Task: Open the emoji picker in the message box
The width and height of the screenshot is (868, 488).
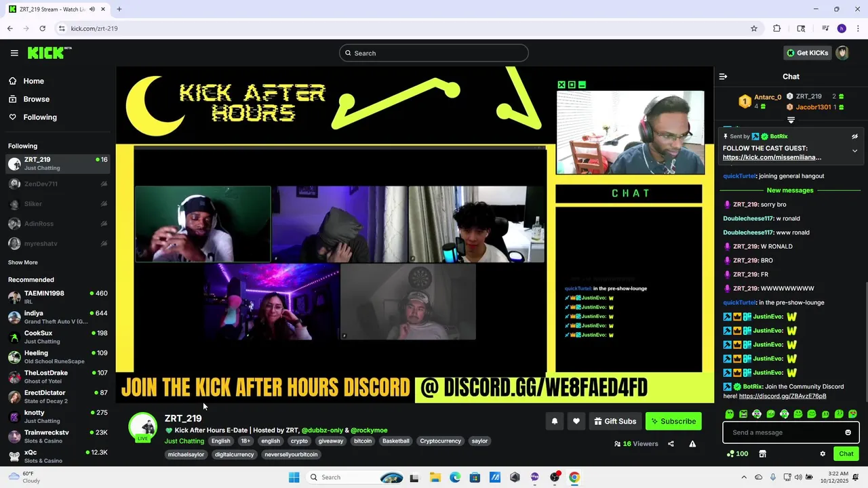Action: click(x=848, y=432)
